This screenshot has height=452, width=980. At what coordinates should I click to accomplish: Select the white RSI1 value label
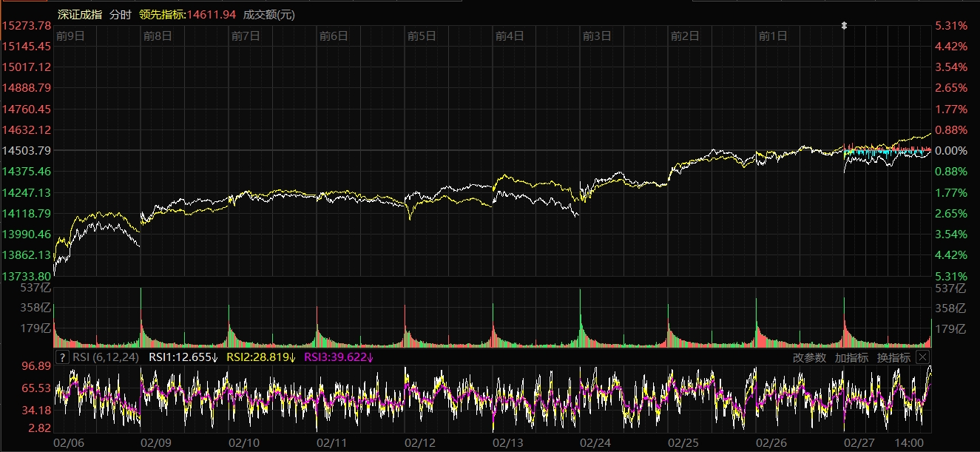tap(183, 357)
